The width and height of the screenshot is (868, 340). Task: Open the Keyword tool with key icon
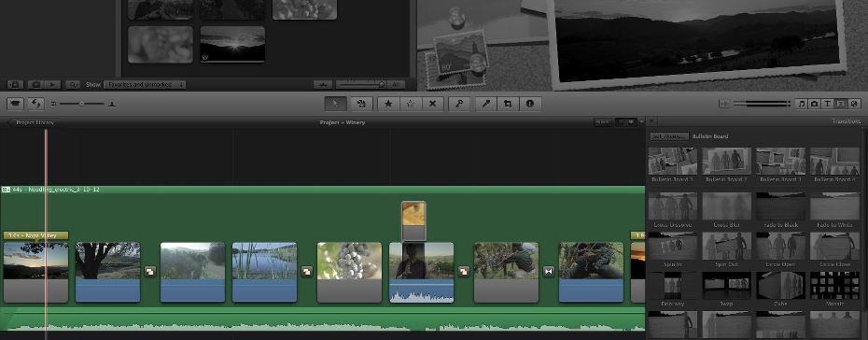[459, 104]
